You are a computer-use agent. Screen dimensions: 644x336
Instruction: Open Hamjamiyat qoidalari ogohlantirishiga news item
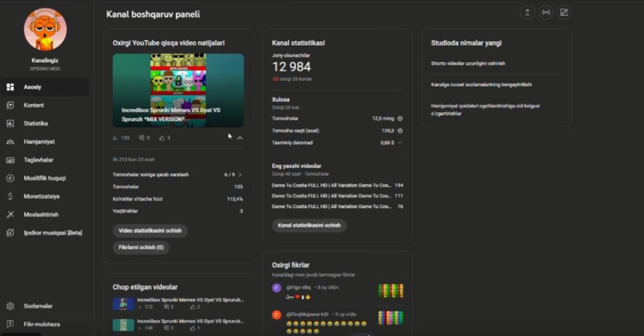point(486,110)
